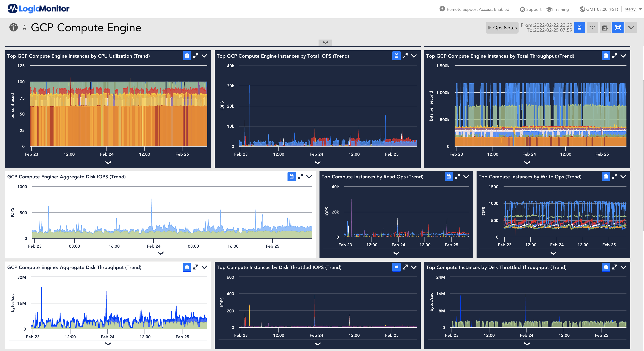The image size is (644, 351).
Task: Open Disk Throttled Throughput widget options chevron
Action: click(x=623, y=267)
